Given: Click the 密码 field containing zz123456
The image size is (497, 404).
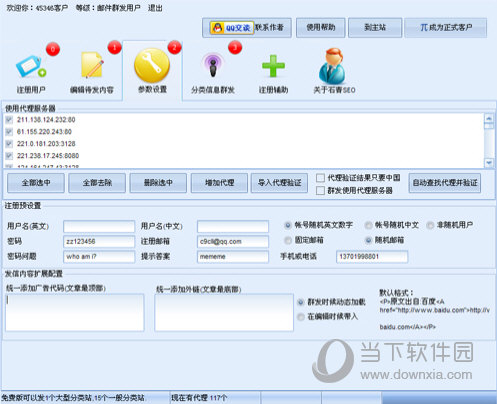Looking at the screenshot, I should [99, 241].
